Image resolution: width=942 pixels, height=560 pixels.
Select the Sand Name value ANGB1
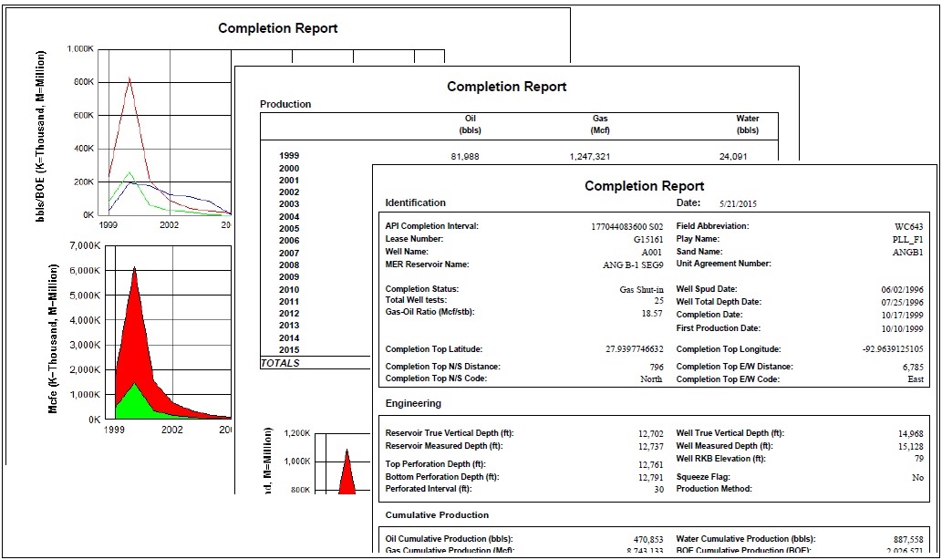(907, 252)
